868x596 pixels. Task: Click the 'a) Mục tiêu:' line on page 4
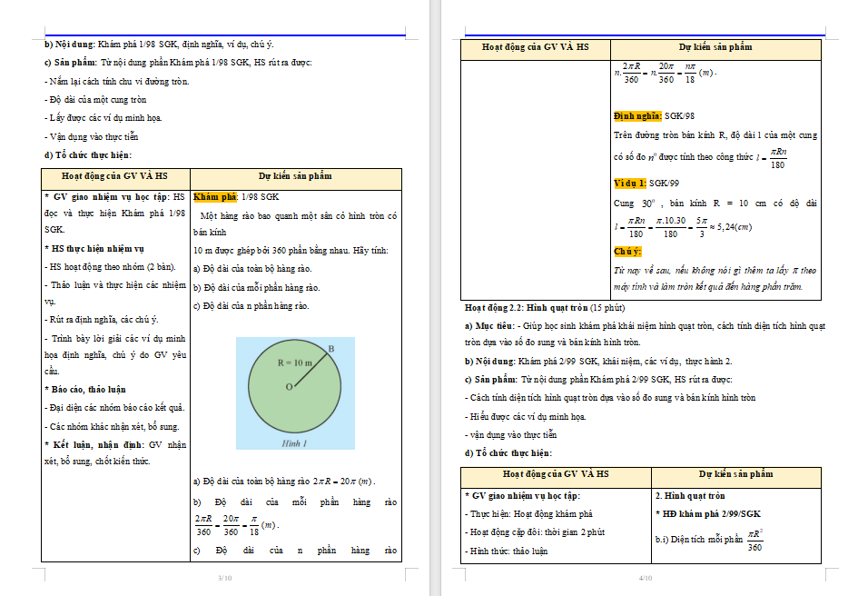[x=490, y=324]
